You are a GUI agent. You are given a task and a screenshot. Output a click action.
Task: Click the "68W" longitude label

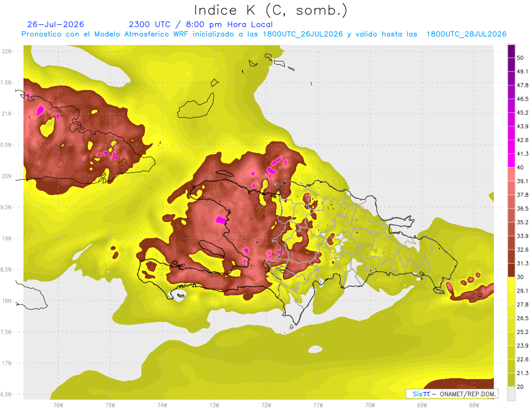[x=473, y=405]
